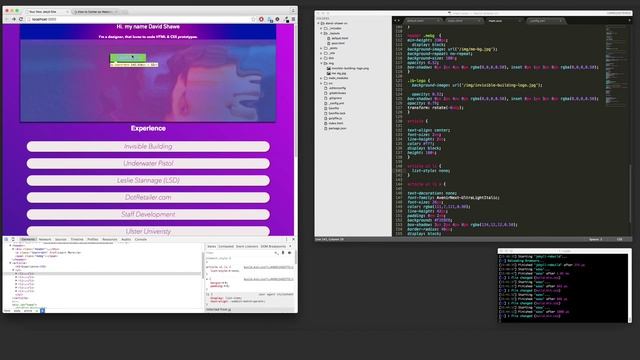Click the Invisible Building link
This screenshot has height=360, width=640.
pyautogui.click(x=148, y=146)
